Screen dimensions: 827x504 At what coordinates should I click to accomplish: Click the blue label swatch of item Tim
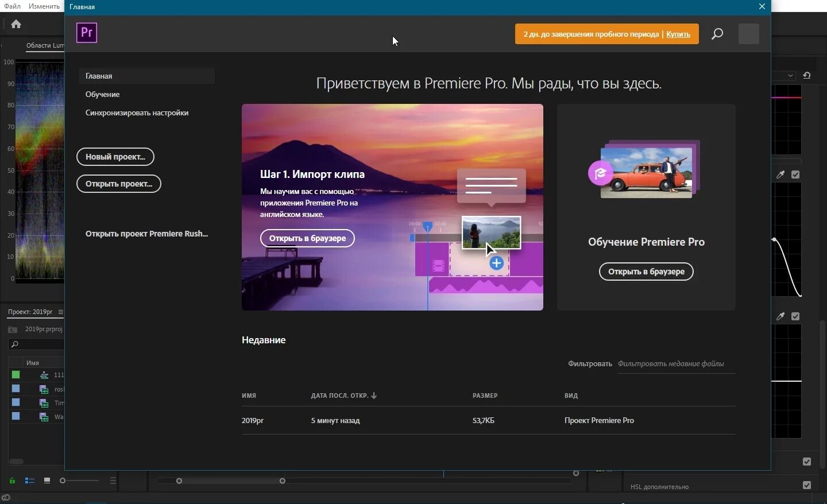[x=16, y=402]
